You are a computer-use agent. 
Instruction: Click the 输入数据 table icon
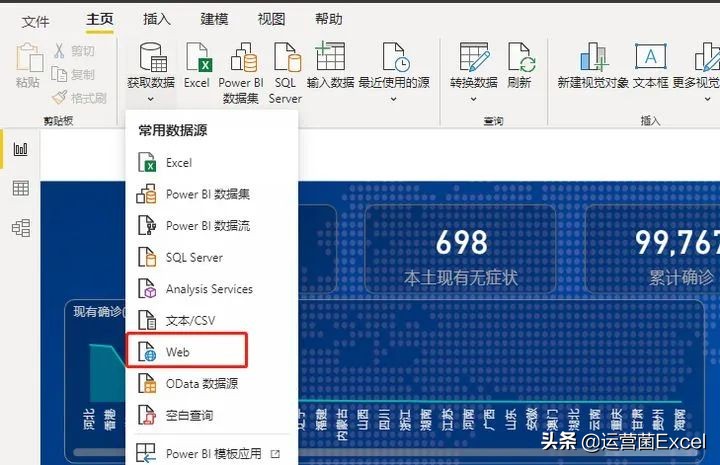click(x=330, y=56)
